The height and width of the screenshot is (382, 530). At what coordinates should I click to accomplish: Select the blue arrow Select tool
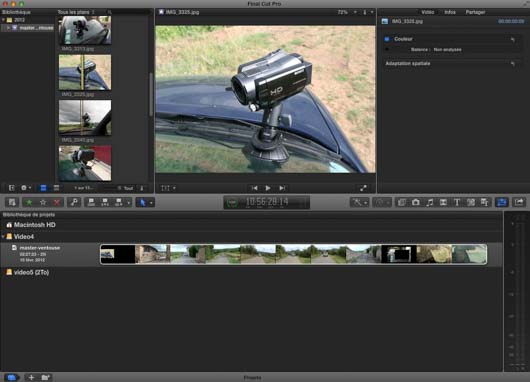point(143,202)
